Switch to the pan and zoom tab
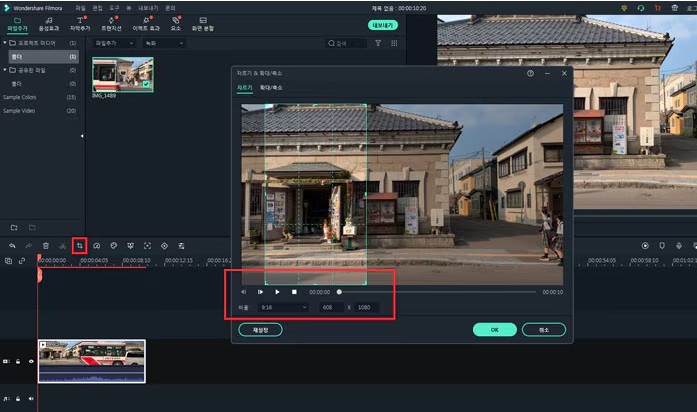The height and width of the screenshot is (412, 697). (x=271, y=88)
